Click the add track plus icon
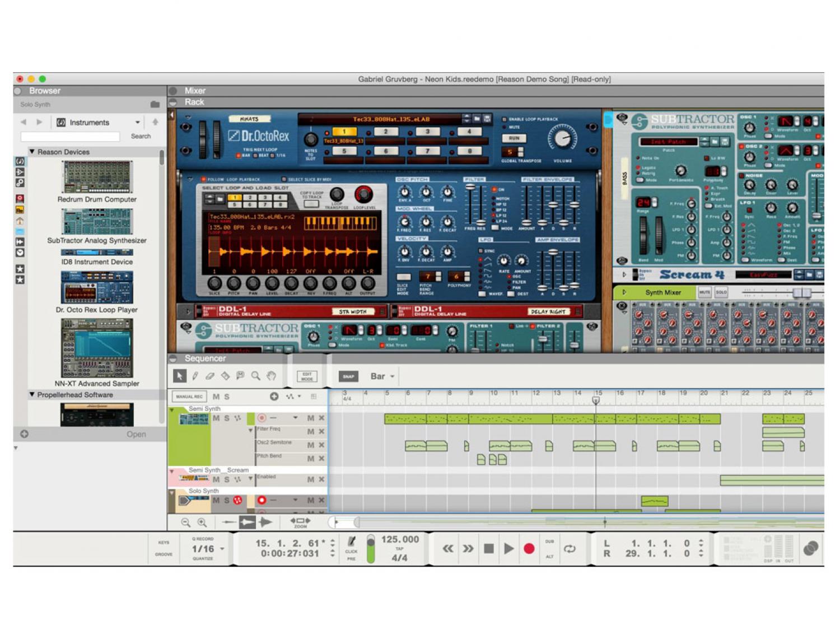The height and width of the screenshot is (630, 840). click(274, 396)
